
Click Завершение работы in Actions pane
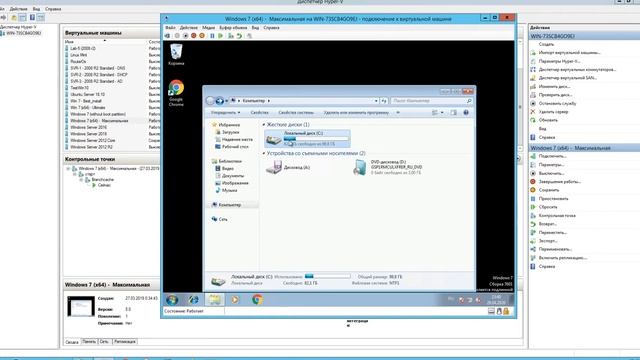(x=560, y=182)
